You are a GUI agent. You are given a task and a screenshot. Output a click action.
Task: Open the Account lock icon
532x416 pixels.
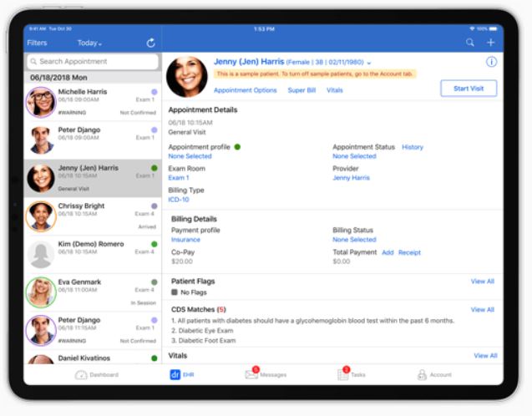422,375
